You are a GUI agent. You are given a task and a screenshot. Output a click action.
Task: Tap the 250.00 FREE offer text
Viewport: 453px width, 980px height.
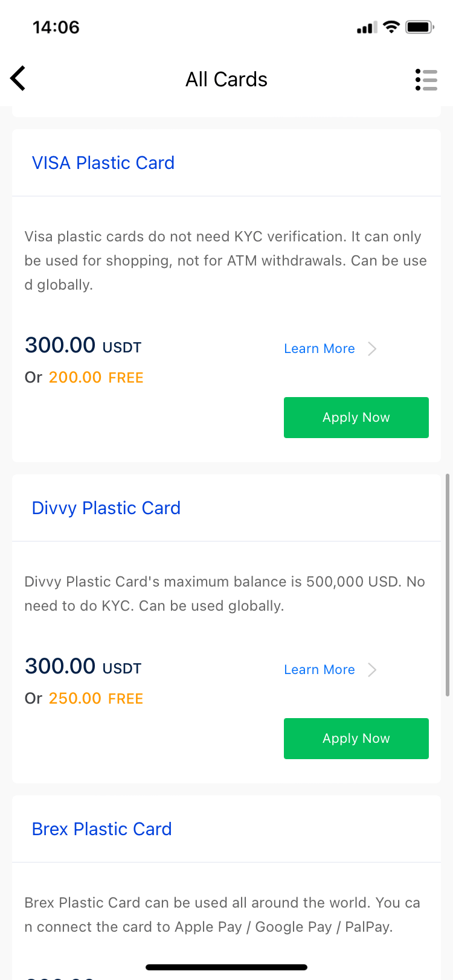(96, 699)
